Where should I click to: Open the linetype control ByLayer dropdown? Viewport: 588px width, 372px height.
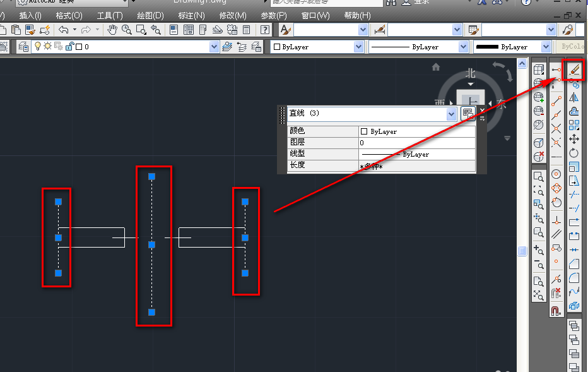point(464,47)
